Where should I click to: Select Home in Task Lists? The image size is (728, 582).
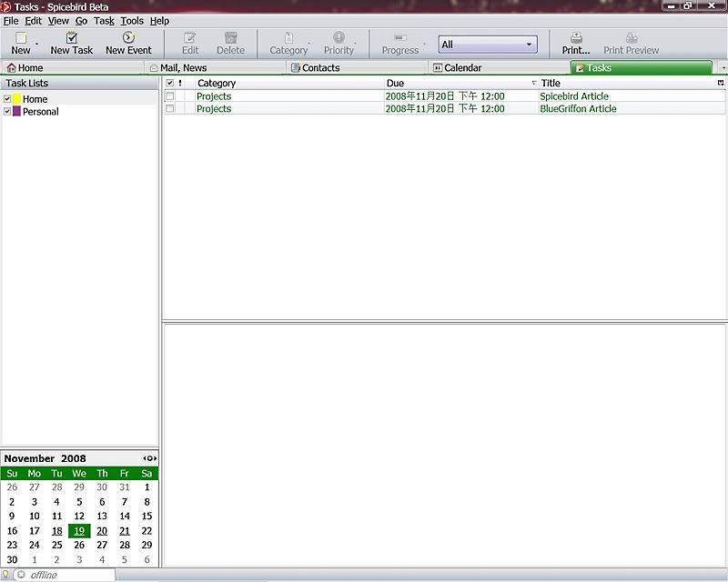(35, 99)
